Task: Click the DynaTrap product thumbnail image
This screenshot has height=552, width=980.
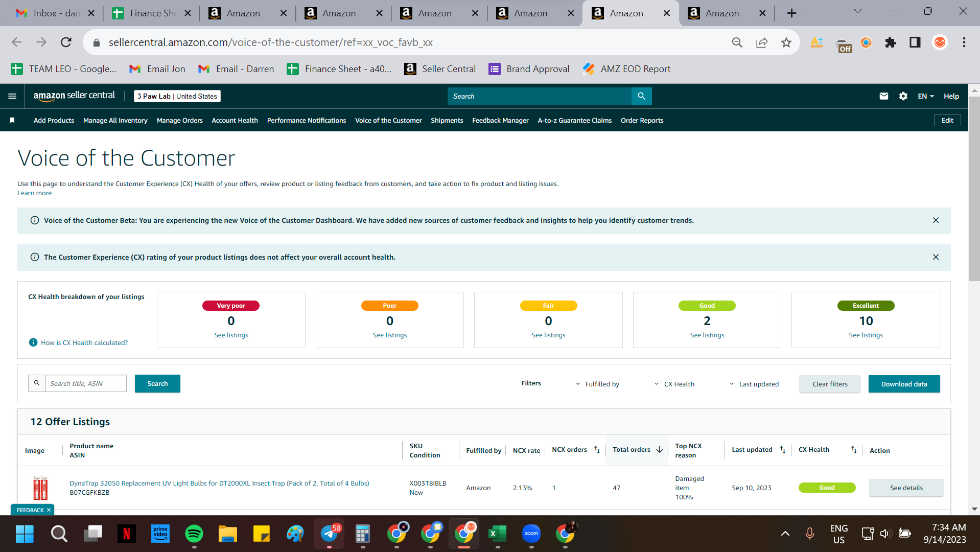Action: 40,488
